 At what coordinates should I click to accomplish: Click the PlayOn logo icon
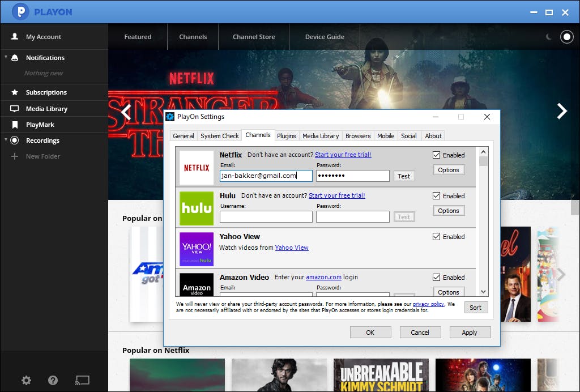tap(20, 11)
